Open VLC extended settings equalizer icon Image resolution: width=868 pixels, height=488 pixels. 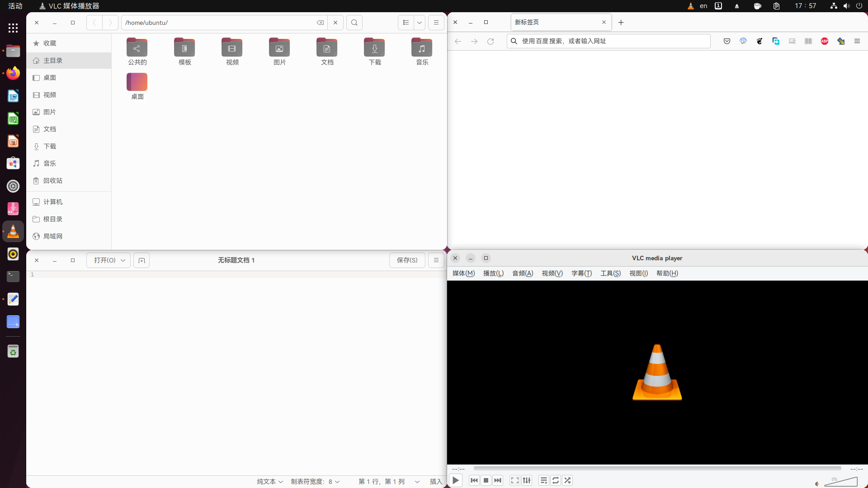527,480
